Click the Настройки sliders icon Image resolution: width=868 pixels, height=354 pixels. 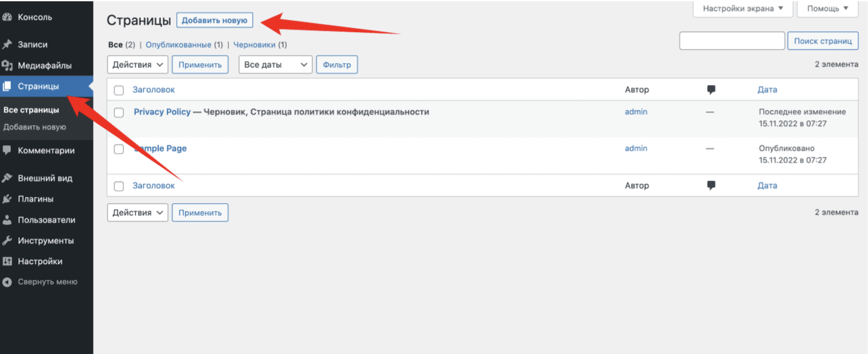[7, 261]
